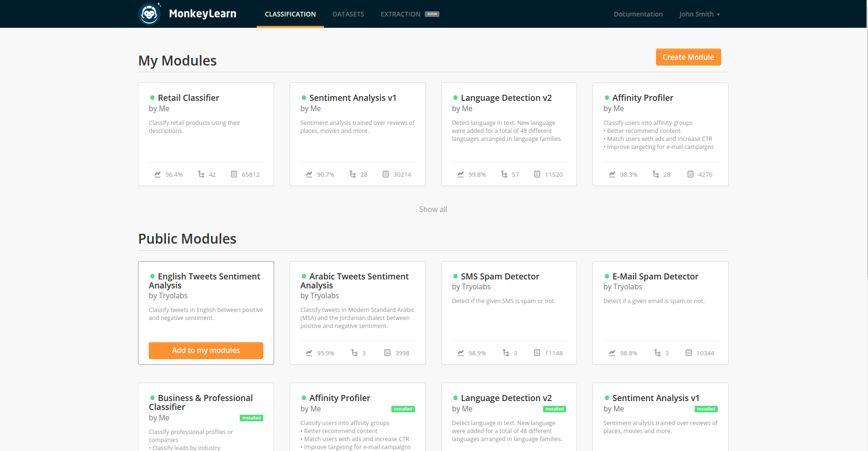Open Affinity Profiler in My Modules
This screenshot has height=451, width=868.
pos(643,98)
